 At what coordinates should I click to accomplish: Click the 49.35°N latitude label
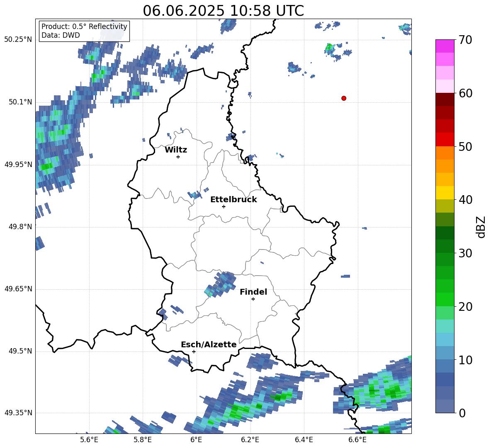tap(18, 413)
